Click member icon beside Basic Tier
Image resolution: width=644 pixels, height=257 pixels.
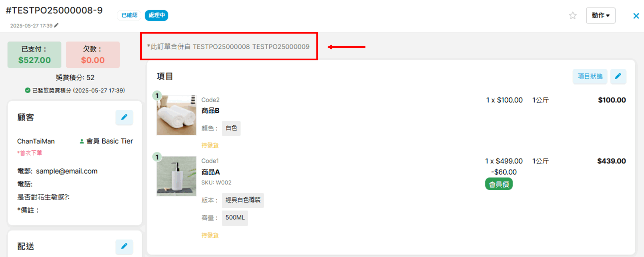point(82,141)
